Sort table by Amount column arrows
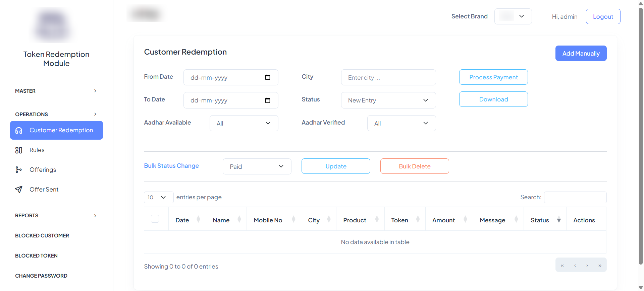The image size is (644, 291). 465,219
